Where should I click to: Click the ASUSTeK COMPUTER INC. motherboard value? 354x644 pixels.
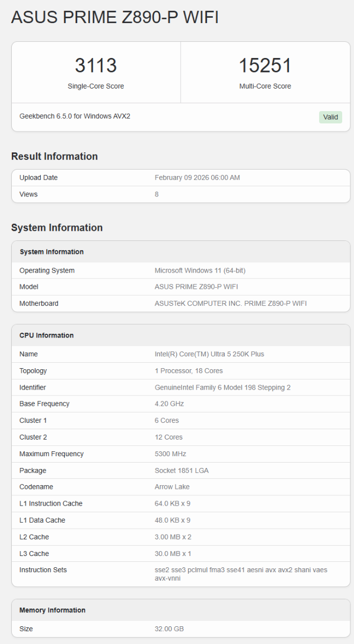click(x=231, y=303)
